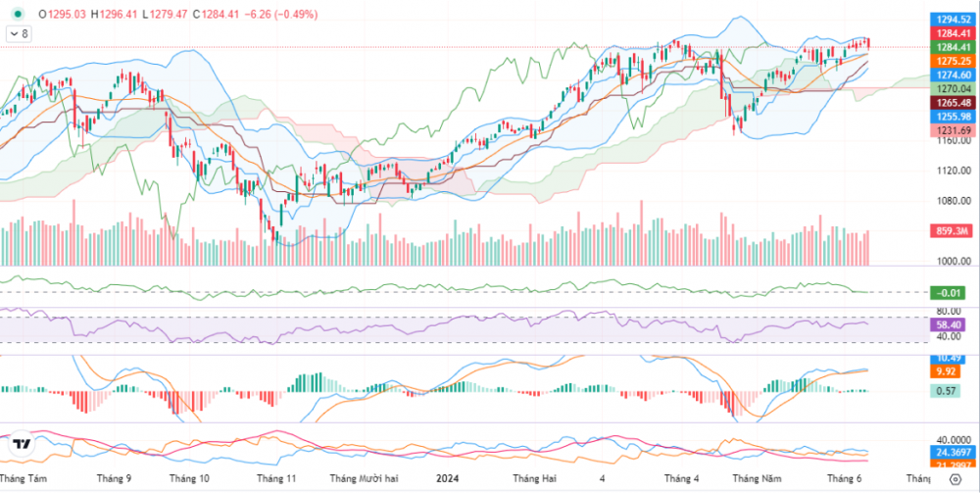Click the MACD histogram value 0.57 label

949,391
